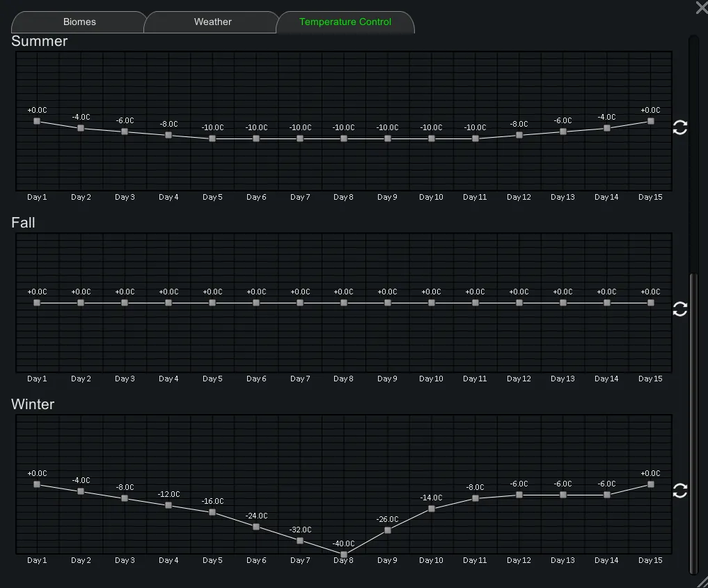Click the resize grip at window corner
This screenshot has height=588, width=708.
(701, 581)
